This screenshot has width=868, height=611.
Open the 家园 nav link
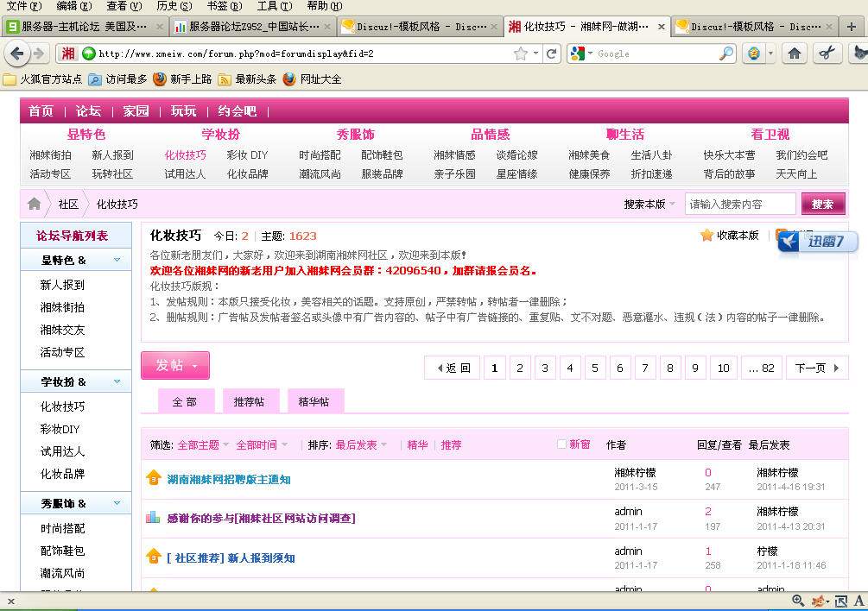click(x=136, y=111)
